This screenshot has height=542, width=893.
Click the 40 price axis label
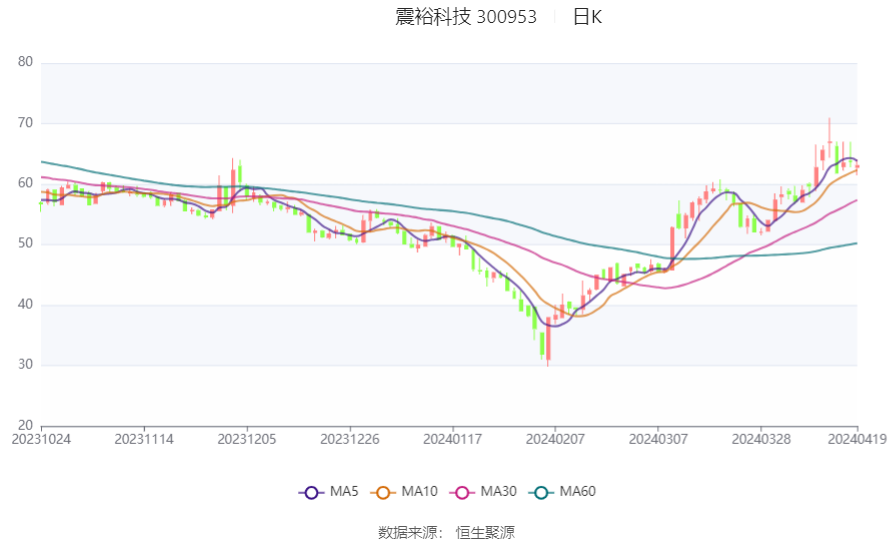26,305
